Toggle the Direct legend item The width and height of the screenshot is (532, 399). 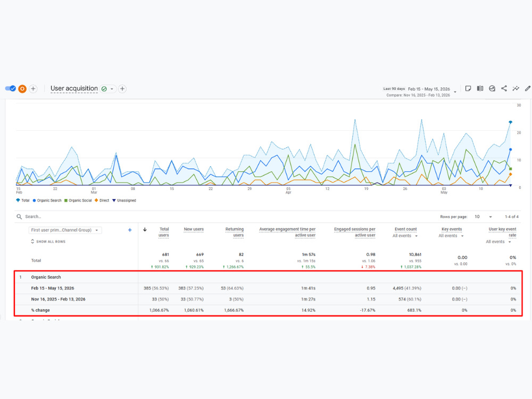102,201
